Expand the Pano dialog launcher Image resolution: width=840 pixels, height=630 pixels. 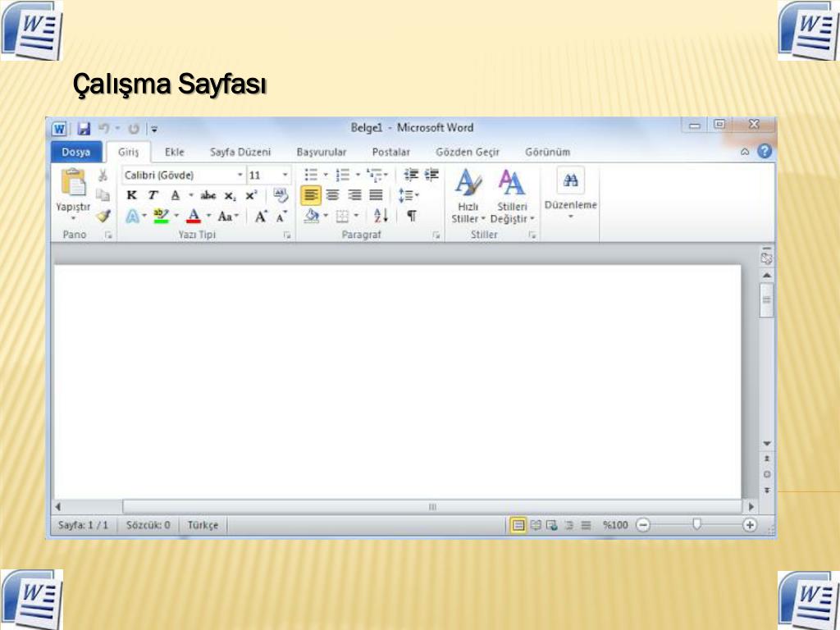(109, 235)
